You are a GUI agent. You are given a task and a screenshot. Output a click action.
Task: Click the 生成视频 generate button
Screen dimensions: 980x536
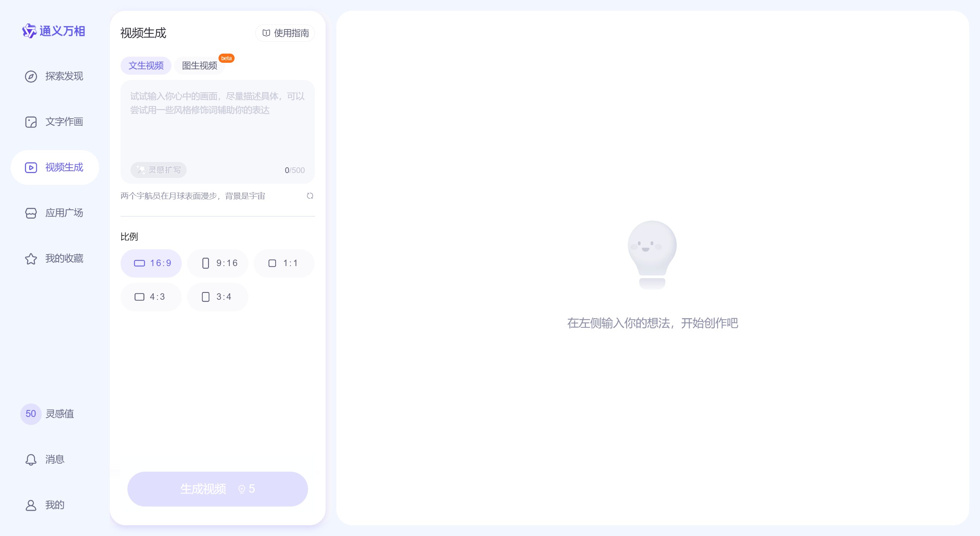(217, 489)
